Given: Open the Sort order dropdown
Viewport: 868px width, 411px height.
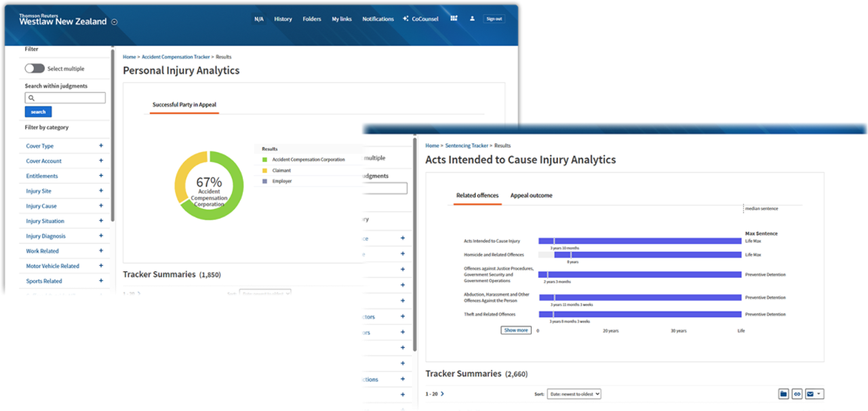Looking at the screenshot, I should coord(574,393).
